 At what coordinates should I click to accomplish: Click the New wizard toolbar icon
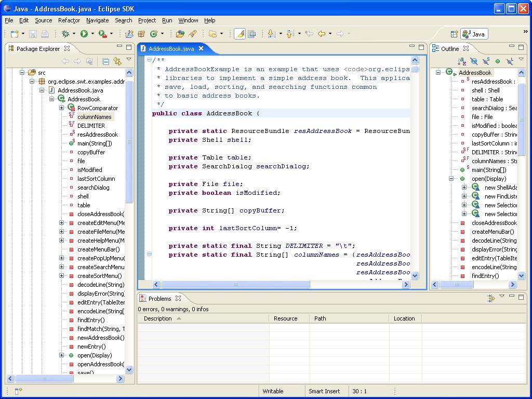pyautogui.click(x=15, y=34)
